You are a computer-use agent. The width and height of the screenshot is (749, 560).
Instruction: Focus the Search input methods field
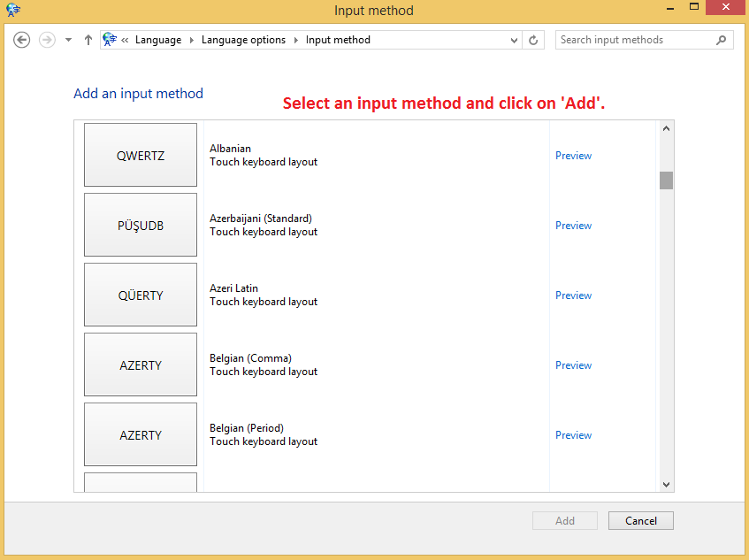pos(644,40)
